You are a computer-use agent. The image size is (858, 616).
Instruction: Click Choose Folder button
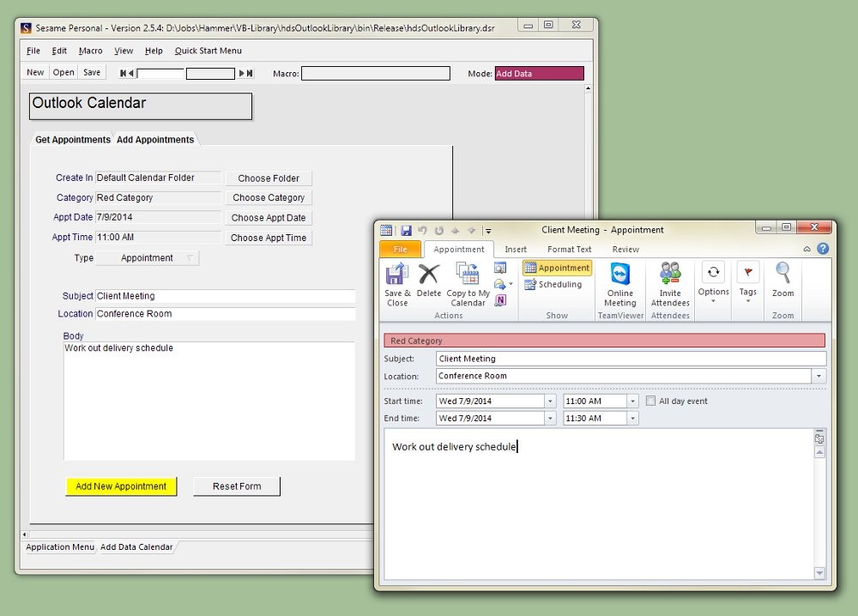tap(269, 178)
